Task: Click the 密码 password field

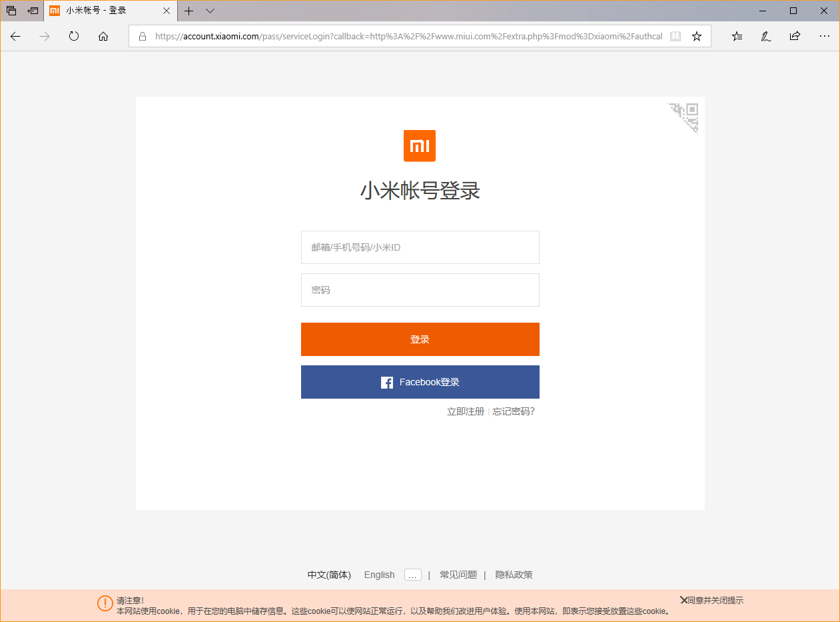Action: [420, 290]
